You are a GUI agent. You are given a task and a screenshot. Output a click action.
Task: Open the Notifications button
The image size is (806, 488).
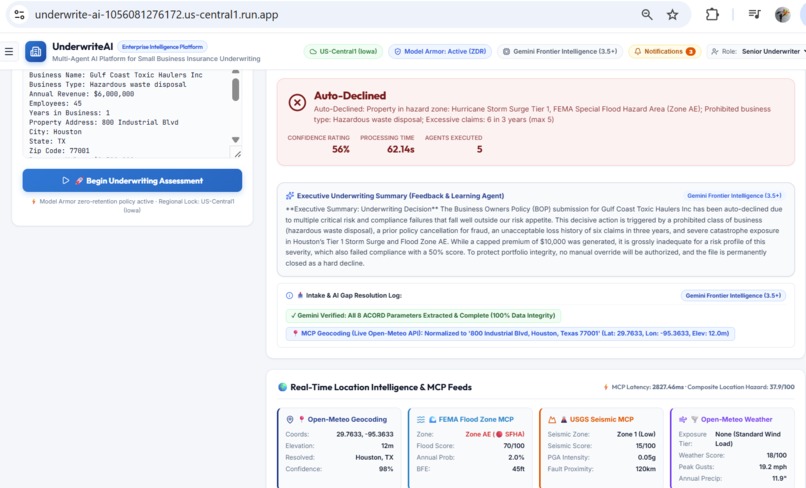(665, 51)
